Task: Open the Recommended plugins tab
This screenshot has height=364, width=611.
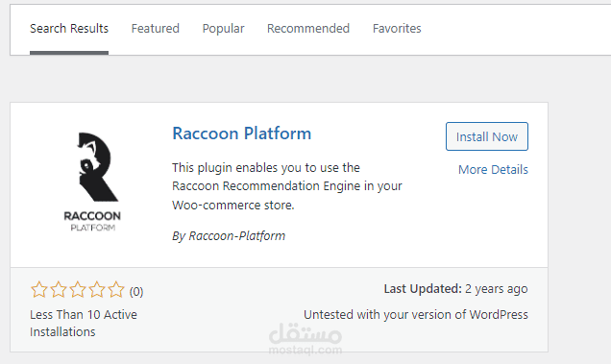Action: point(308,29)
